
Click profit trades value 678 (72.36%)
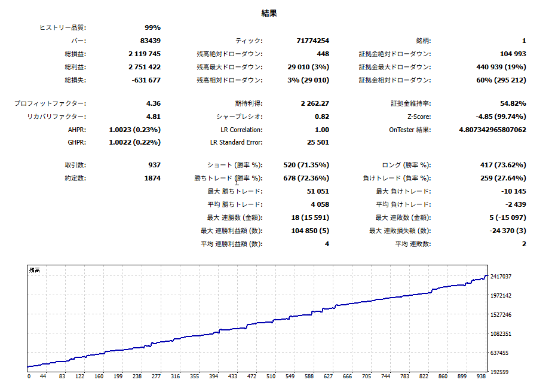coord(306,178)
